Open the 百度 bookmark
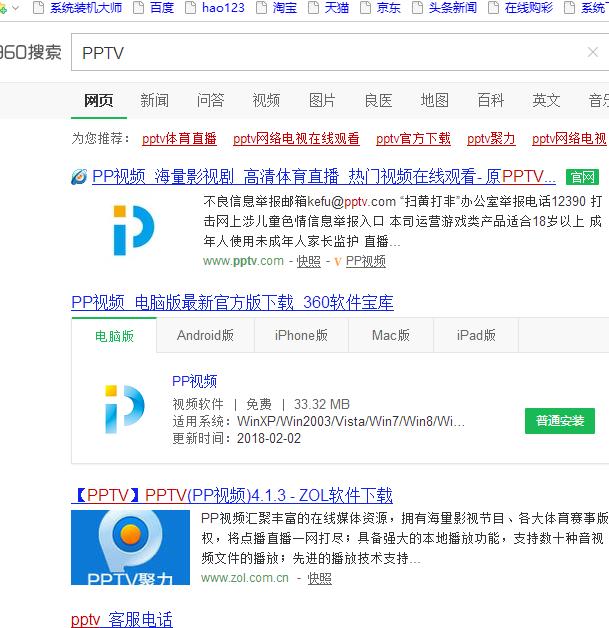609x628 pixels. click(162, 7)
